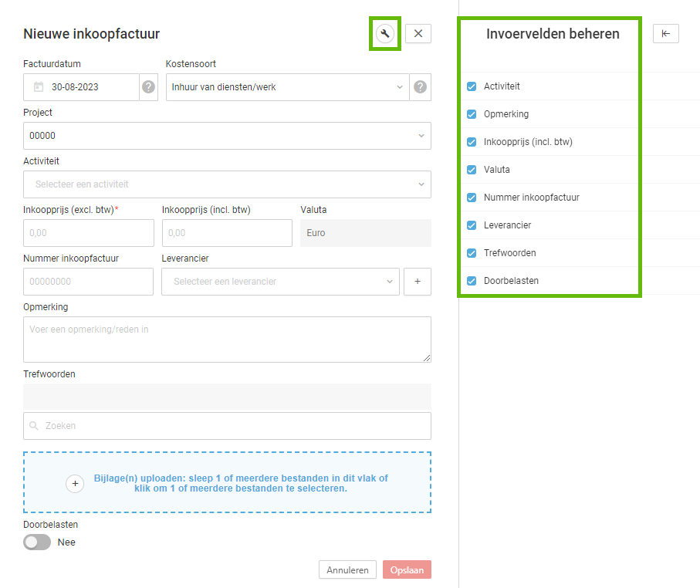Click the collapse panel arrow icon
The width and height of the screenshot is (700, 588).
(665, 33)
